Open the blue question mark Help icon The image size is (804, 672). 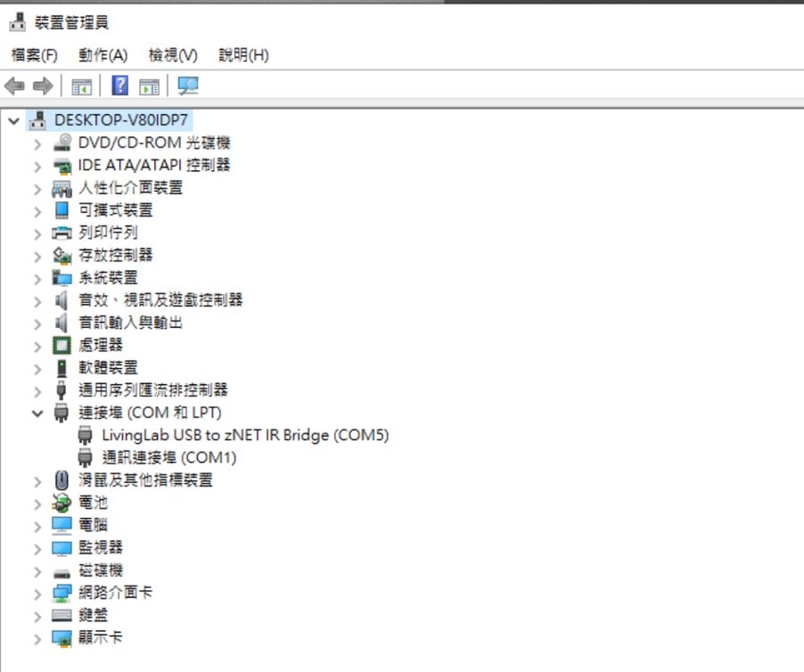[x=120, y=85]
